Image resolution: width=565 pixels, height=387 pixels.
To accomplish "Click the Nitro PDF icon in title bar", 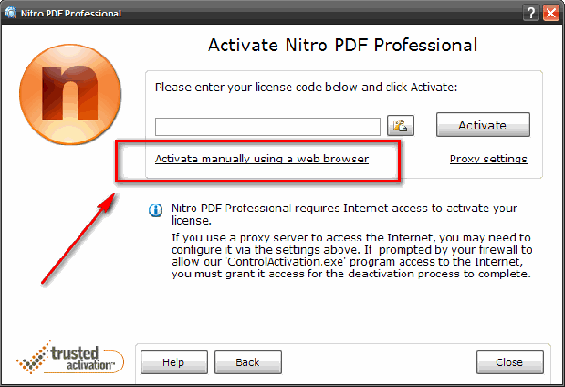I will 10,12.
